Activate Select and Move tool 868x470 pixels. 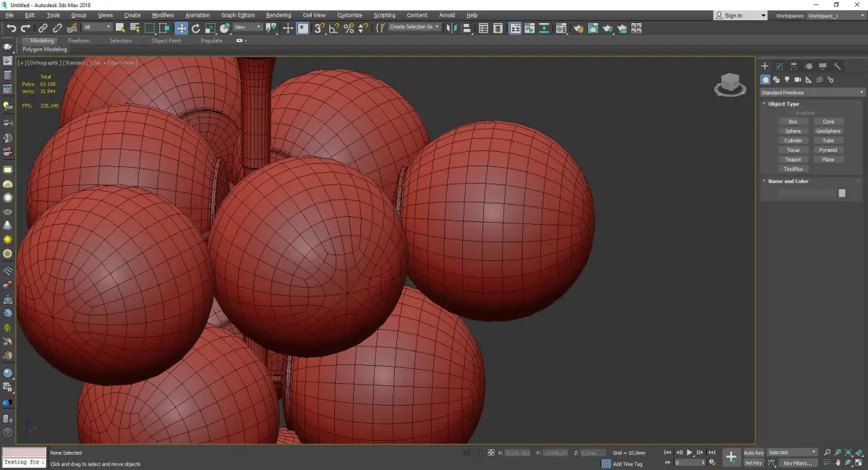tap(181, 28)
